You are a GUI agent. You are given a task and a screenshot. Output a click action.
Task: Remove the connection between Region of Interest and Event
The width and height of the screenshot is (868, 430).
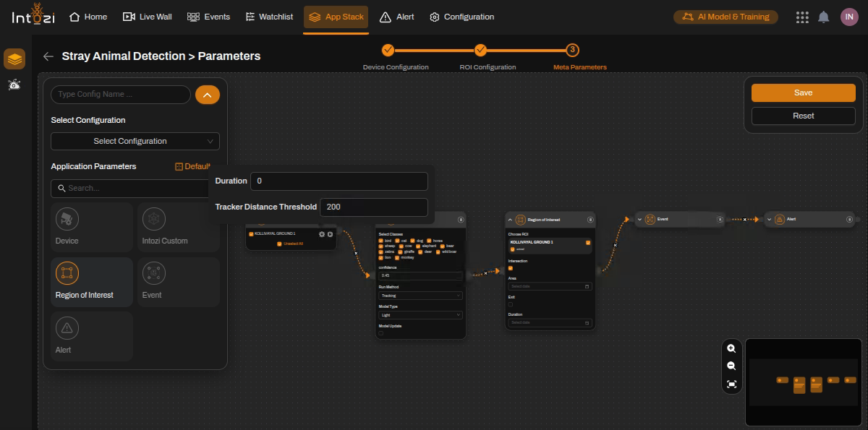tap(615, 245)
